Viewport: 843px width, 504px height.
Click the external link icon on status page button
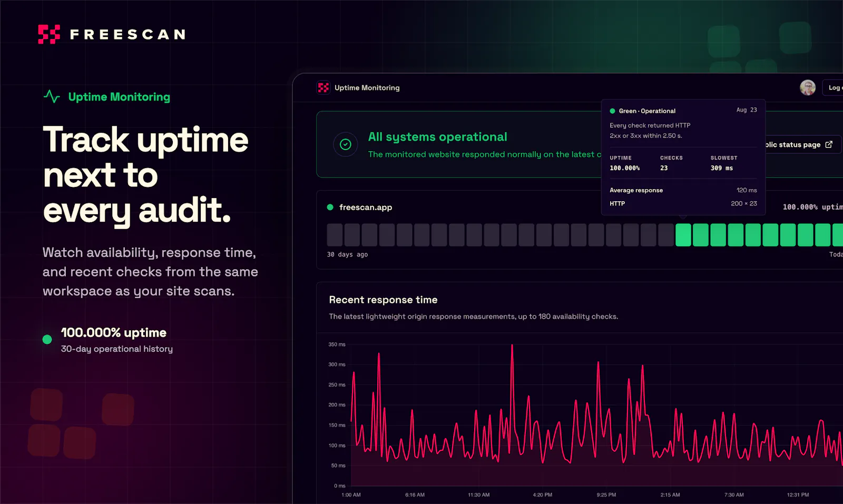829,144
